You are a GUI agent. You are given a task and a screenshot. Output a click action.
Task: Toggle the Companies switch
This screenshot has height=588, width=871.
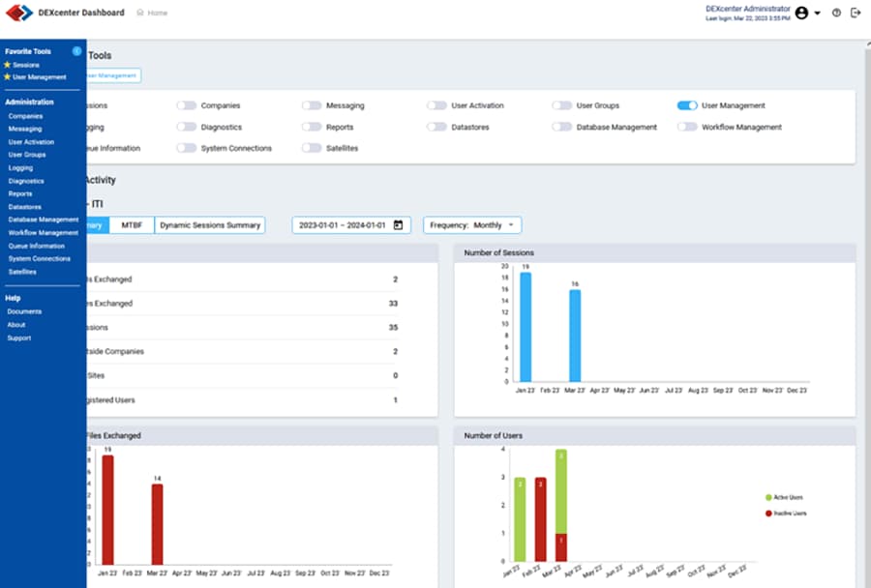(x=187, y=105)
